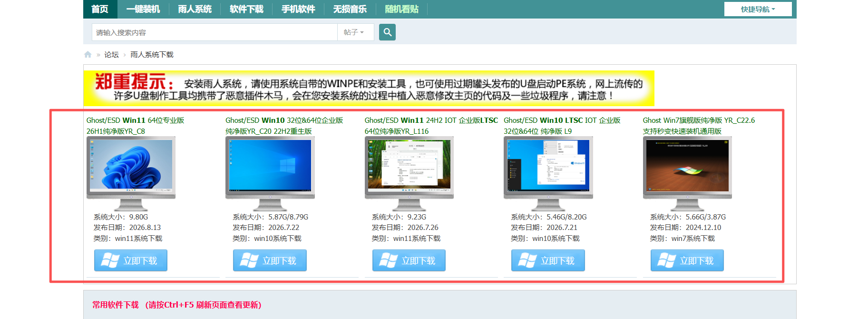Open Win7旗舰版纯净版 YR_C22.6 title link

[699, 126]
